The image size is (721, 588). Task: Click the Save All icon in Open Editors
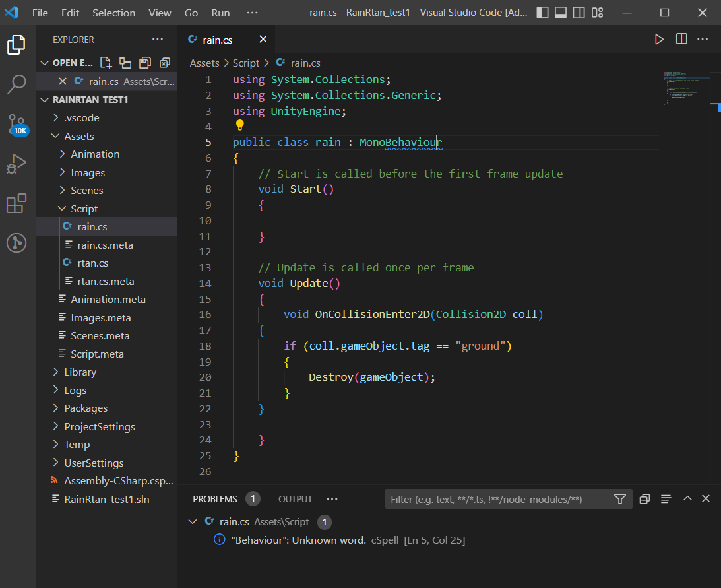pos(145,63)
